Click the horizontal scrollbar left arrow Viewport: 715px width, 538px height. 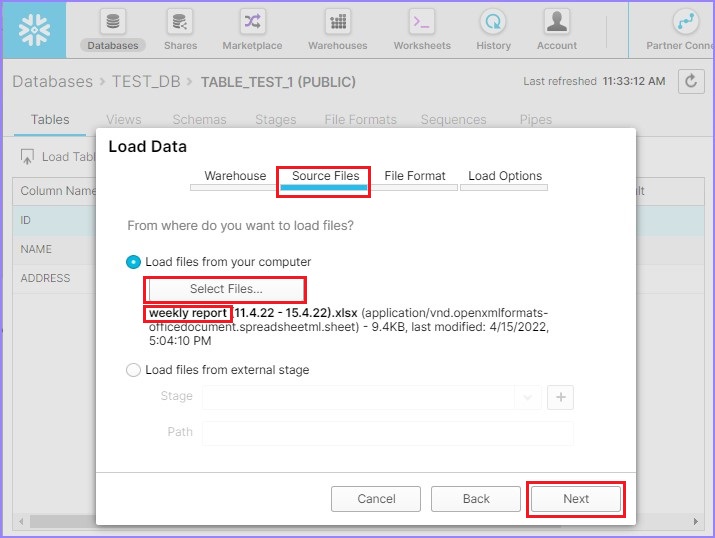coord(21,521)
